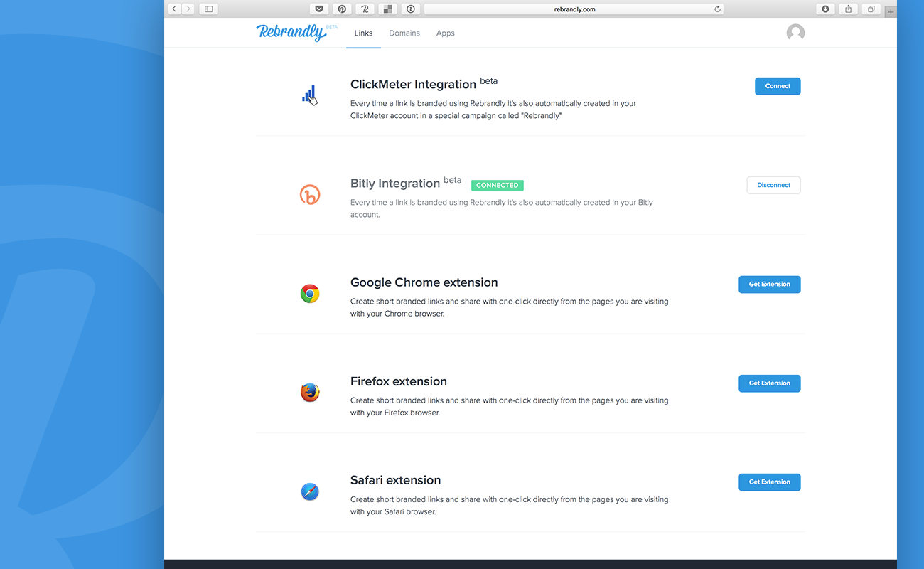The image size is (924, 569).
Task: Click the Safari extension heading
Action: (396, 480)
